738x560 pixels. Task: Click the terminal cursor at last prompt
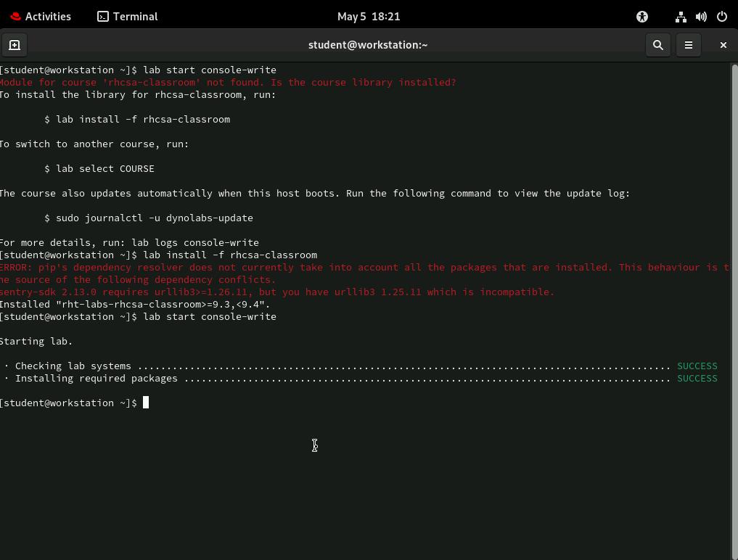tap(146, 403)
